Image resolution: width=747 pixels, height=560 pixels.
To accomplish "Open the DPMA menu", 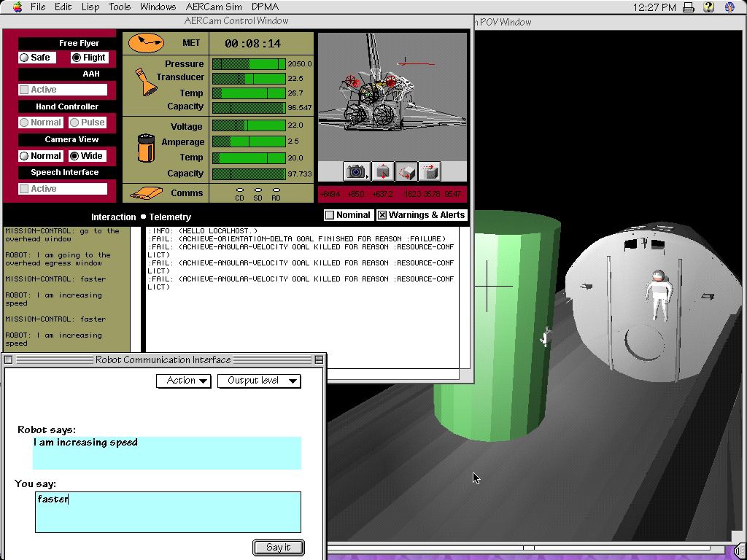I will coord(265,7).
